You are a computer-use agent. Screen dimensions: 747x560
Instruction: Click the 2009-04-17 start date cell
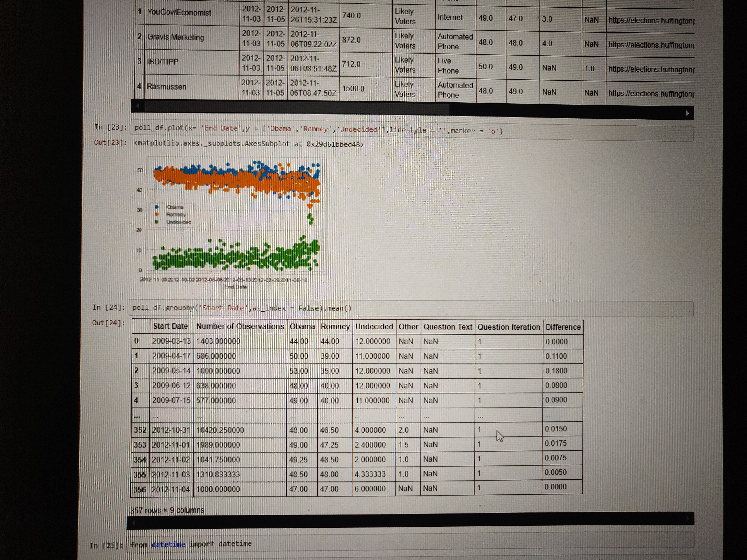pos(172,356)
